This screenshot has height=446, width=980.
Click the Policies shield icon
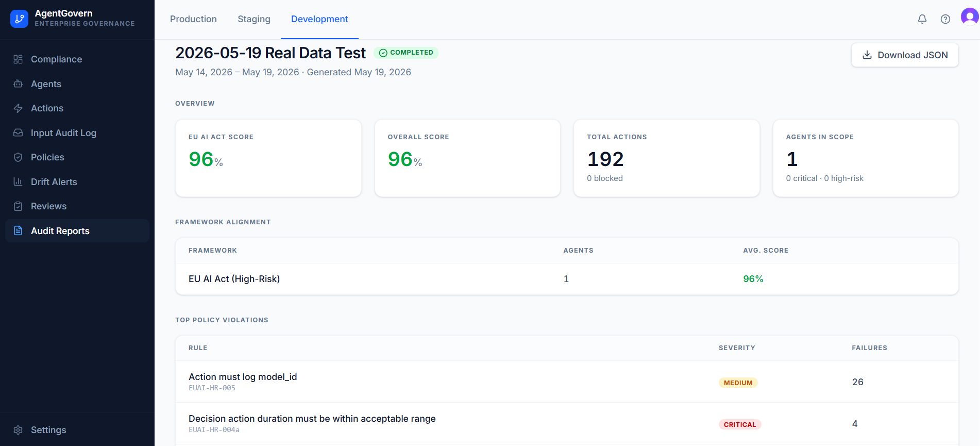pos(18,157)
